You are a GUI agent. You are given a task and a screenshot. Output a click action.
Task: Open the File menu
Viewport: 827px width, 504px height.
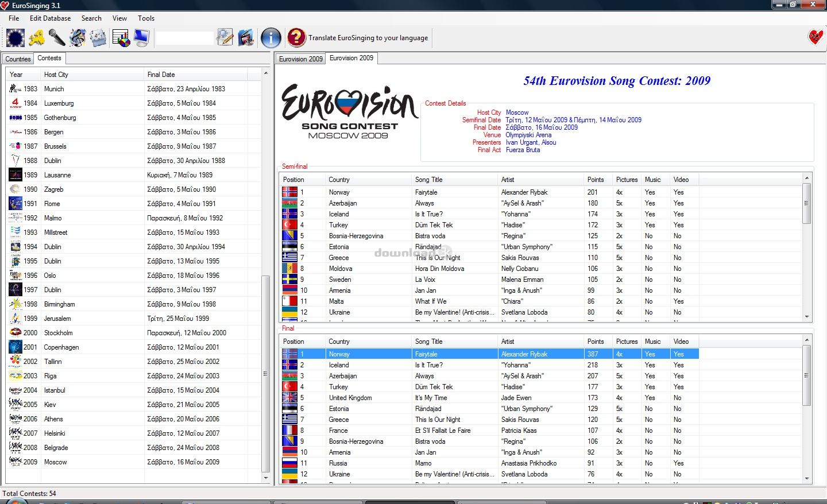[x=14, y=18]
